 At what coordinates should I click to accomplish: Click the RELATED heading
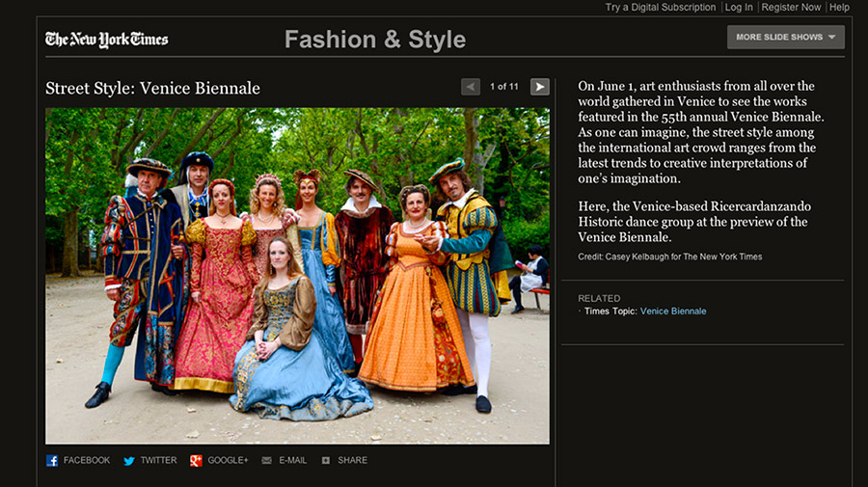click(x=599, y=298)
